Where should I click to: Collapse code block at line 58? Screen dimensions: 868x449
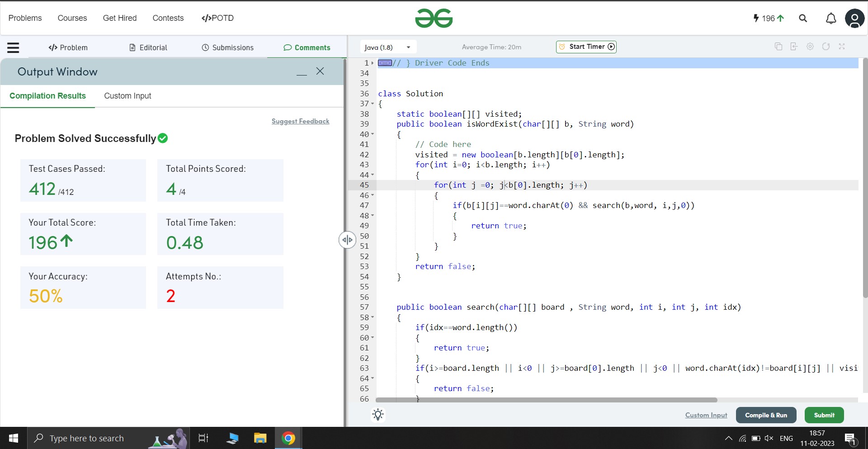tap(373, 317)
